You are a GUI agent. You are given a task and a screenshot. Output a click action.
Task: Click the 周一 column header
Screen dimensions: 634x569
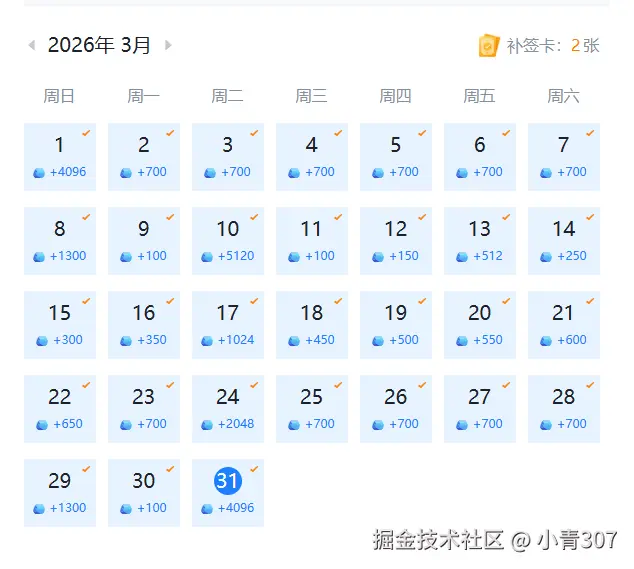pyautogui.click(x=143, y=96)
